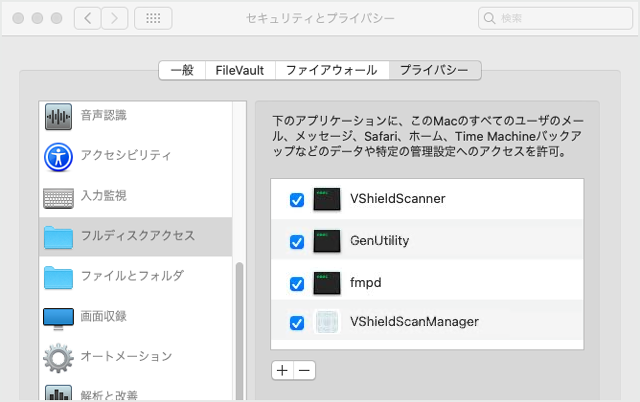Select 音声認識 in the sidebar

tap(136, 117)
